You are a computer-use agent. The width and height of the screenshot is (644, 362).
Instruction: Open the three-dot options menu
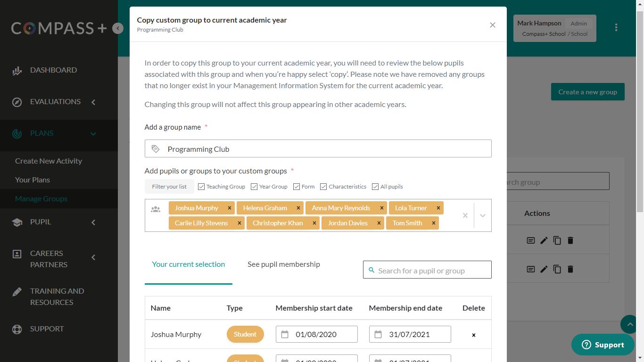click(616, 27)
